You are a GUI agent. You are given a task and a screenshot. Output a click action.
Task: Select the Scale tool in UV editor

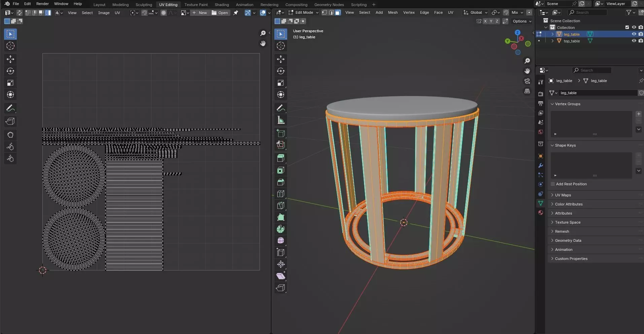tap(10, 83)
